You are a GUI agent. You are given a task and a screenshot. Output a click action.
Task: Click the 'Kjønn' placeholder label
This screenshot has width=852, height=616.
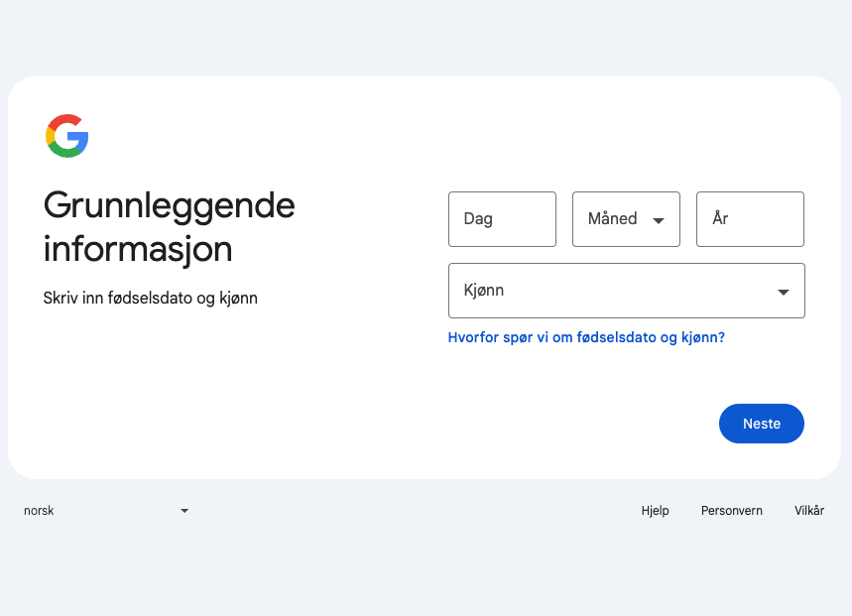[x=484, y=291]
